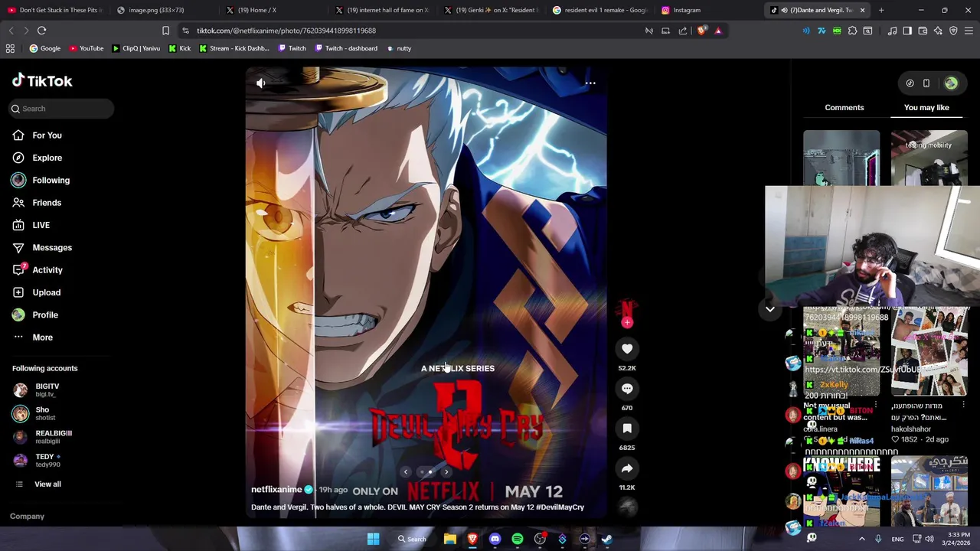Go to the For You feed

(47, 135)
